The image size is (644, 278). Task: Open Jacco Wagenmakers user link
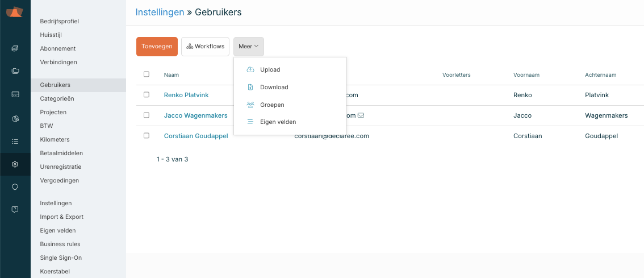click(195, 115)
